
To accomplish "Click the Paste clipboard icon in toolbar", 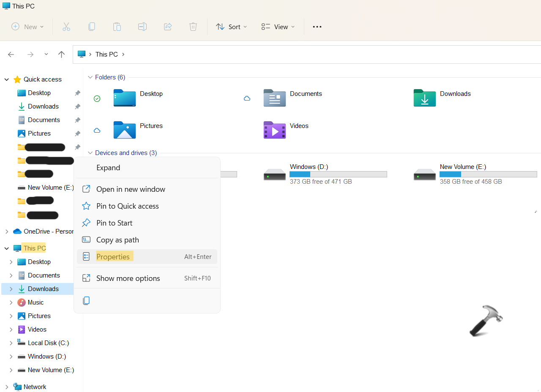I will [117, 27].
